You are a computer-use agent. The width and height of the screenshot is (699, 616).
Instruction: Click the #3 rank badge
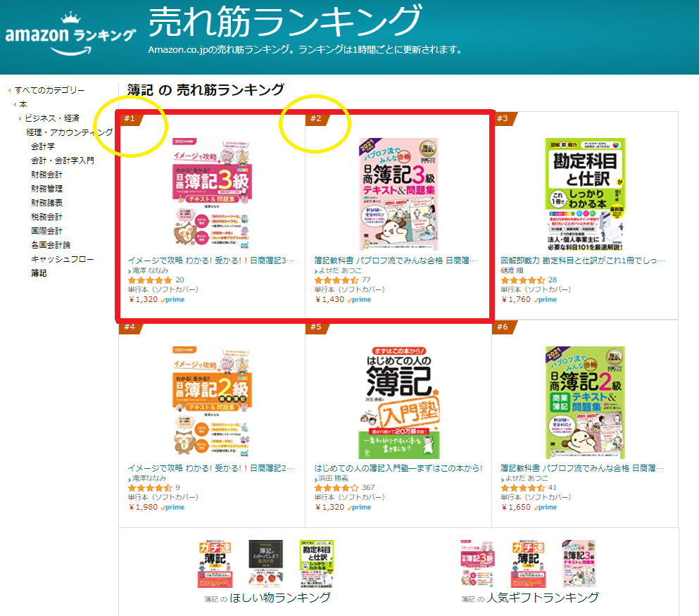[x=504, y=118]
